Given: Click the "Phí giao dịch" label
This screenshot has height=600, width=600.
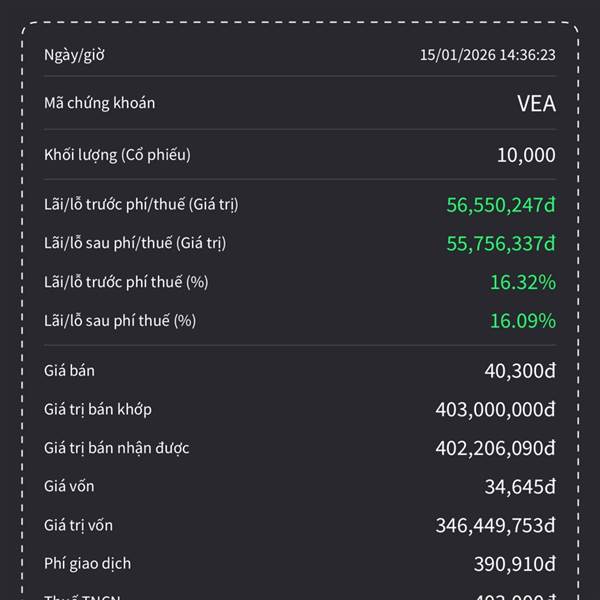Looking at the screenshot, I should (87, 564).
